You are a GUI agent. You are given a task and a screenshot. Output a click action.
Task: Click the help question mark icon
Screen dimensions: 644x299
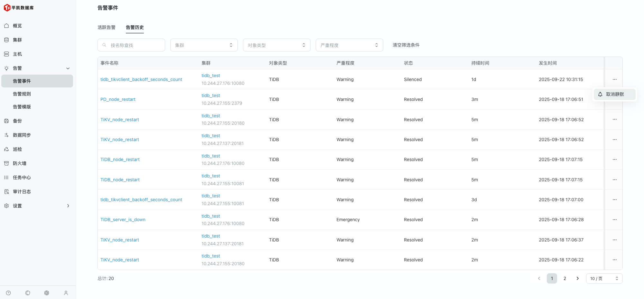(8, 293)
